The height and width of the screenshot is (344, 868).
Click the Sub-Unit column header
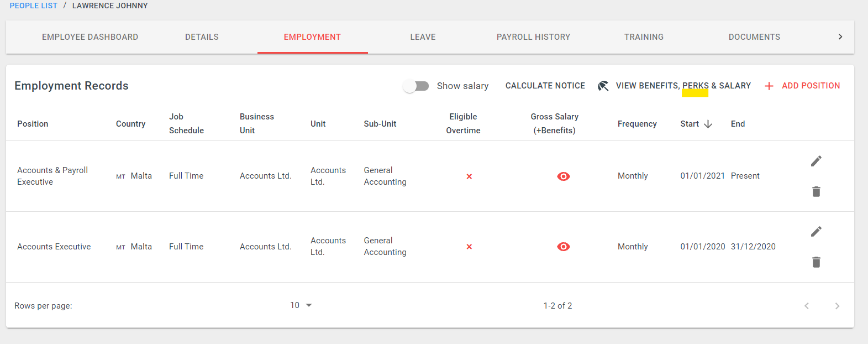coord(380,124)
